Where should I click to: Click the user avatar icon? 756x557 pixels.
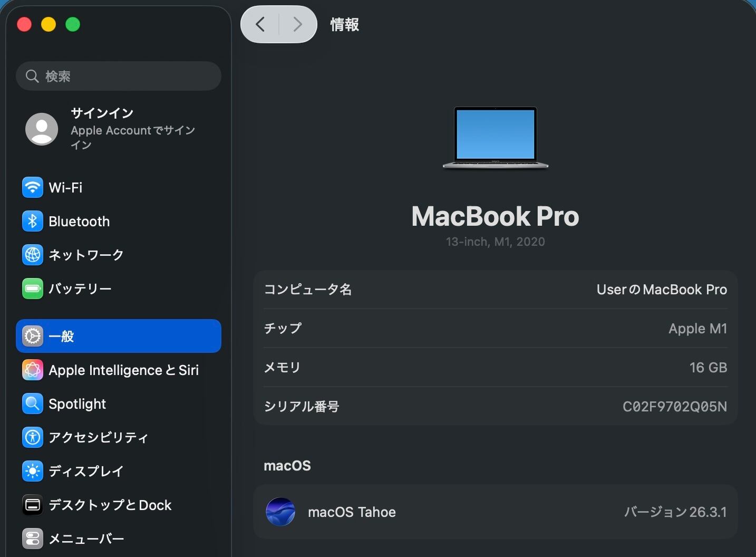[x=42, y=129]
